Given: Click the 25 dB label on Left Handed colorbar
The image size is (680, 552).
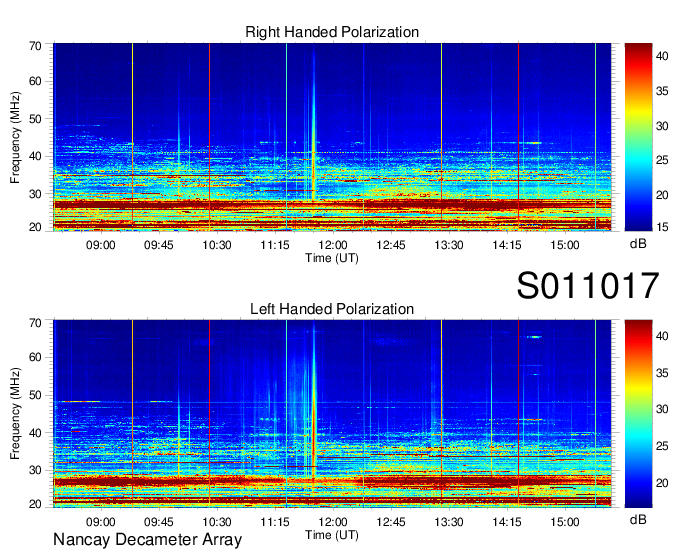Looking at the screenshot, I should tap(662, 446).
